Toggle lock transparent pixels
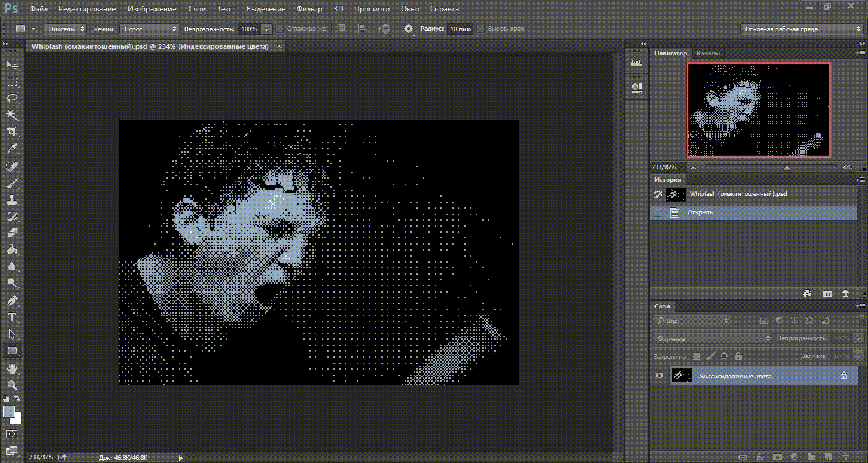The image size is (868, 463). (x=696, y=357)
